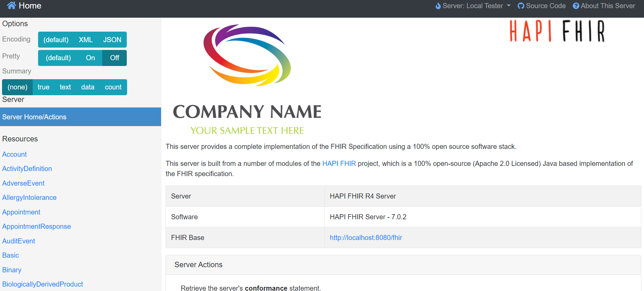Open the AdverseEvent resource

23,183
